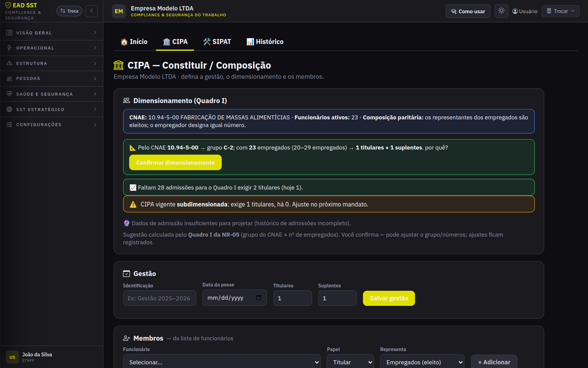Click Confirmar dimensionamento button
588x368 pixels.
(175, 162)
